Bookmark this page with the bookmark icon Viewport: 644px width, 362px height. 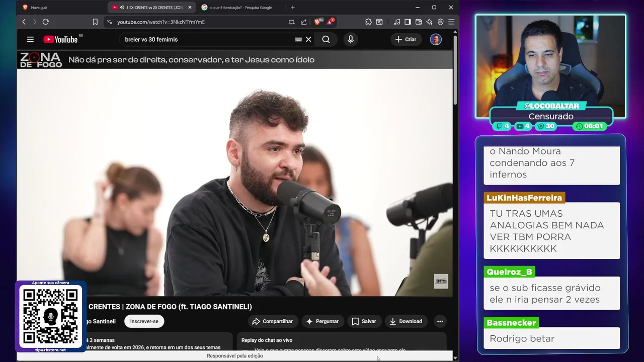click(95, 22)
